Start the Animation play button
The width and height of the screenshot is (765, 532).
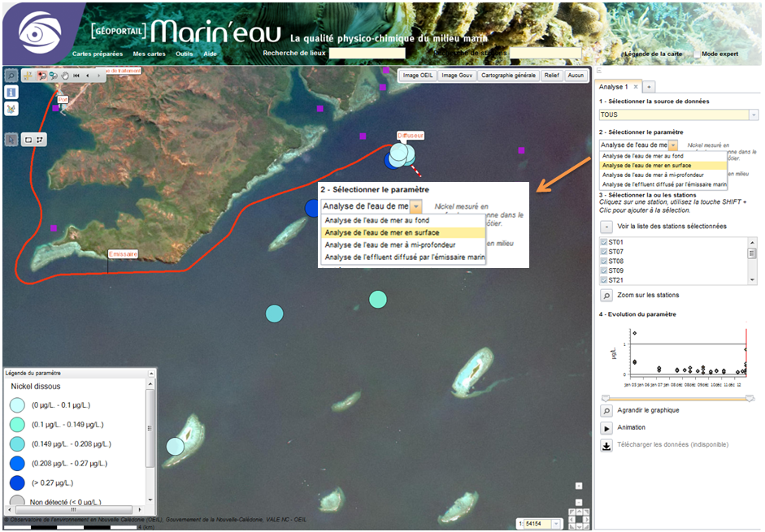pos(606,428)
